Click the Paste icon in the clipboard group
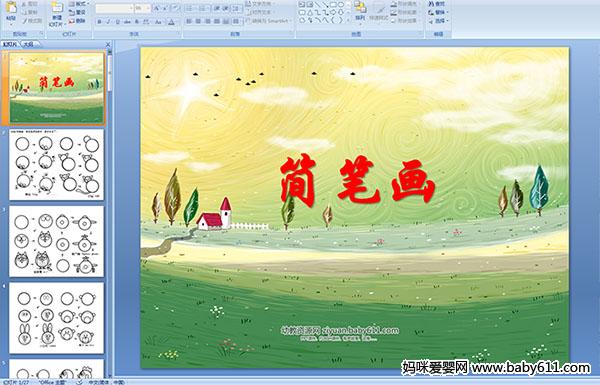This screenshot has height=385, width=600. 11,11
